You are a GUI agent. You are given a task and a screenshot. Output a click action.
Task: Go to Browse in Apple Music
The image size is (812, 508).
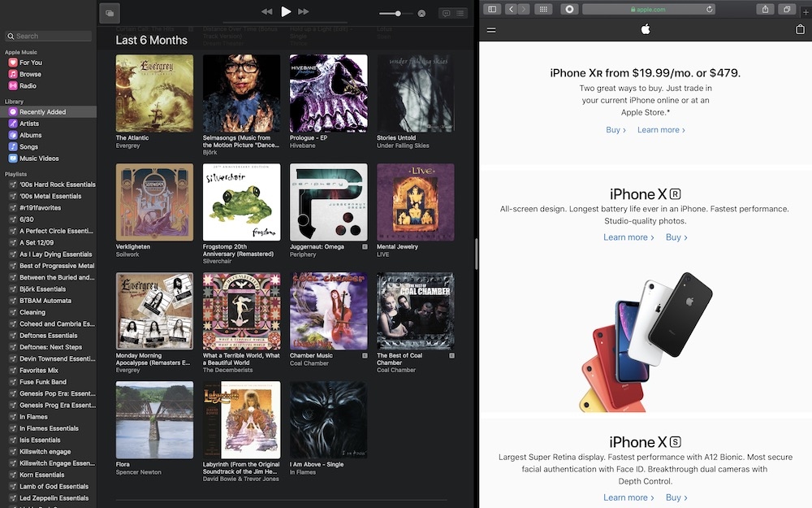point(48,74)
